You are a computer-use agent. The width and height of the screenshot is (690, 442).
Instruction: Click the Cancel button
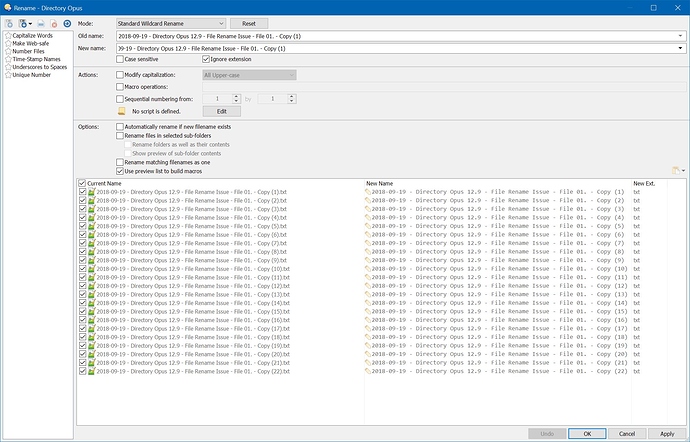[x=627, y=434]
